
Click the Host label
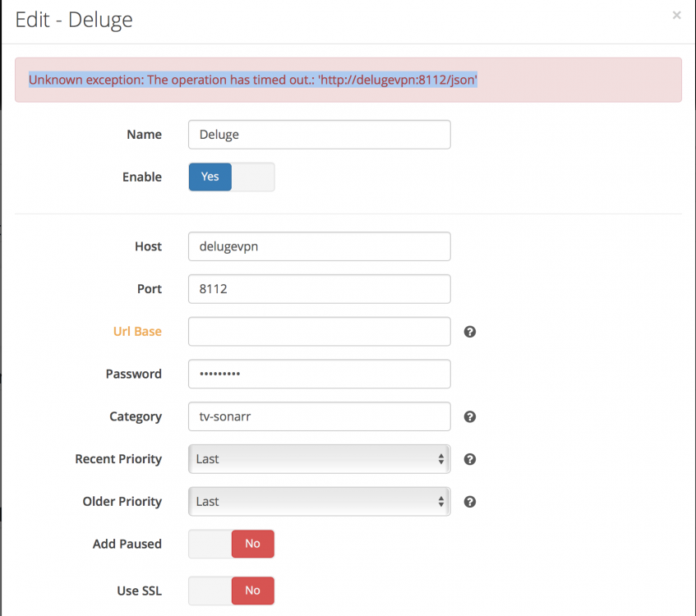(148, 246)
